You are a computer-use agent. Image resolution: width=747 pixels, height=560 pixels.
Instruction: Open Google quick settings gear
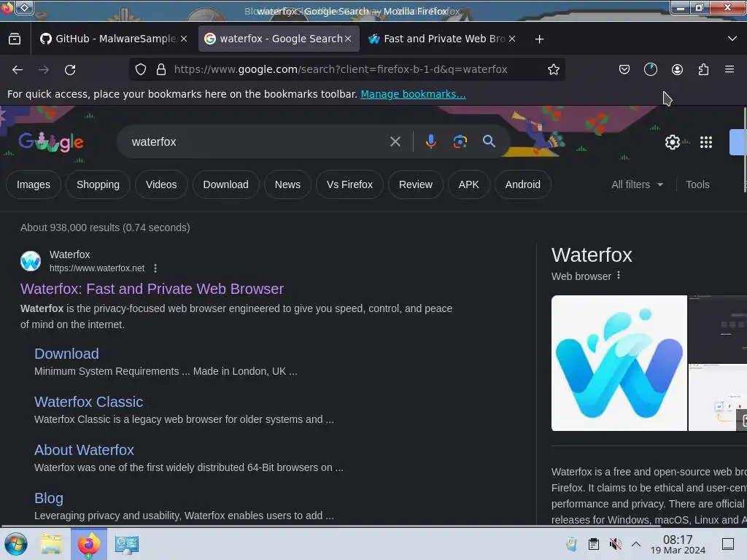pos(672,142)
